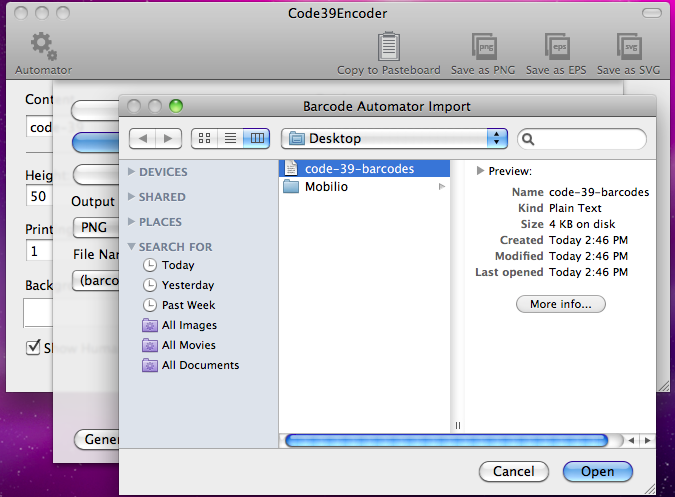Image resolution: width=675 pixels, height=497 pixels.
Task: Click the Save as EPS icon
Action: pyautogui.click(x=557, y=46)
